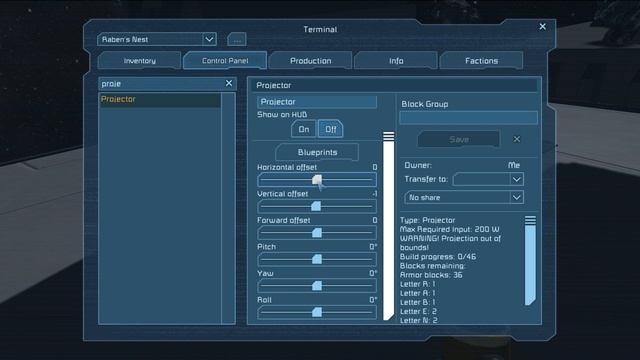Close the Terminal window
640x360 pixels.
[542, 27]
